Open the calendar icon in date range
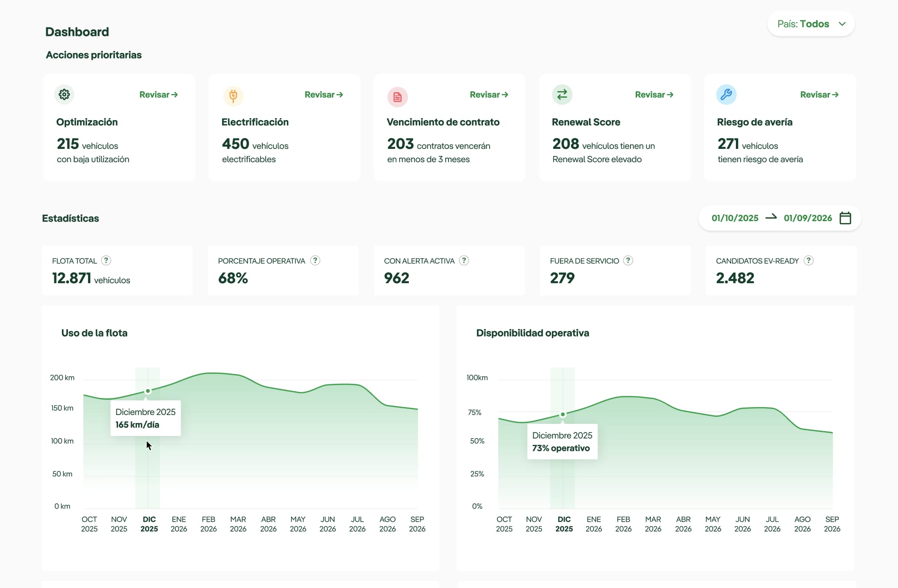Image resolution: width=898 pixels, height=588 pixels. coord(845,218)
